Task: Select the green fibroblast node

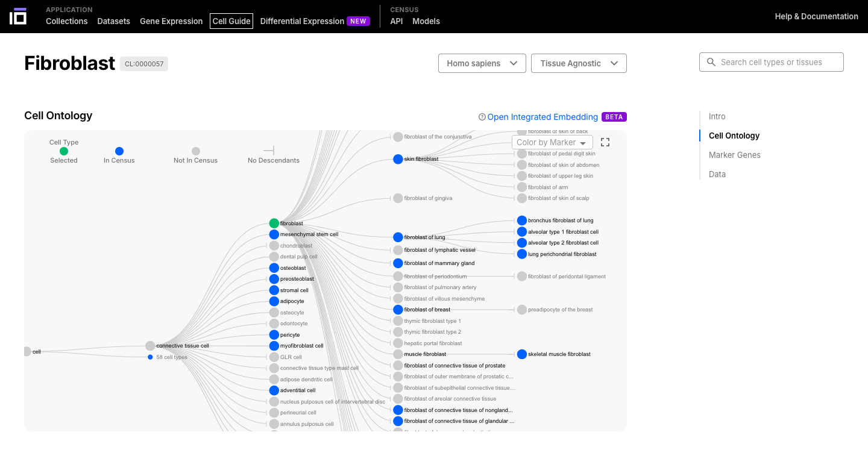Action: pos(274,223)
